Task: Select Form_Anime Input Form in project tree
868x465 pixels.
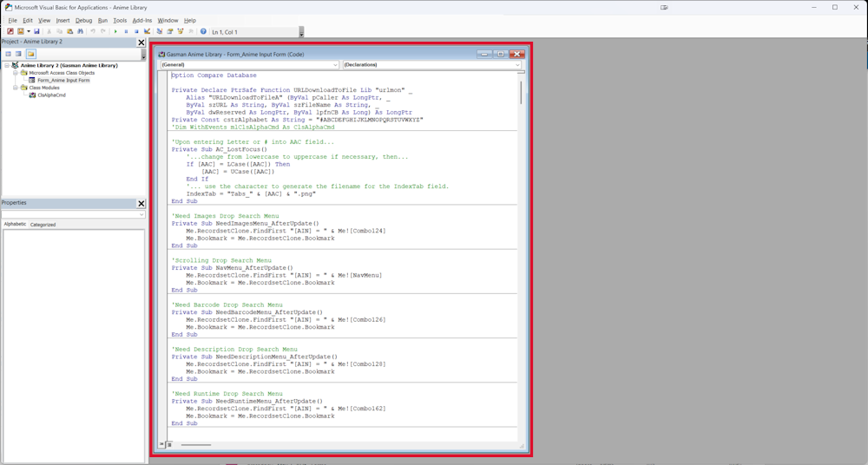Action: click(x=63, y=81)
